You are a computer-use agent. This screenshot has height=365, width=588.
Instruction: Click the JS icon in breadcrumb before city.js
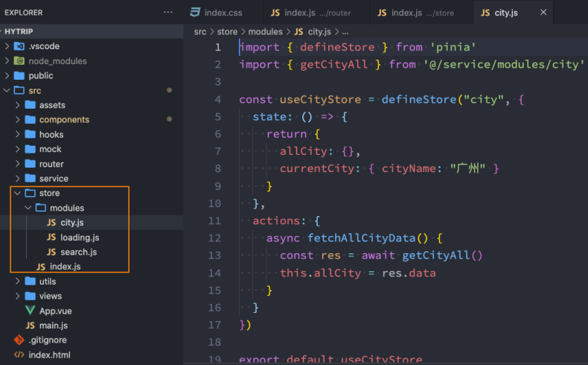[x=299, y=31]
